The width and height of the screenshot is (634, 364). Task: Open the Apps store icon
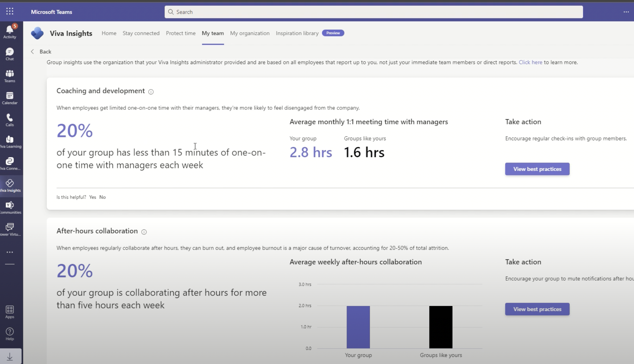(10, 312)
